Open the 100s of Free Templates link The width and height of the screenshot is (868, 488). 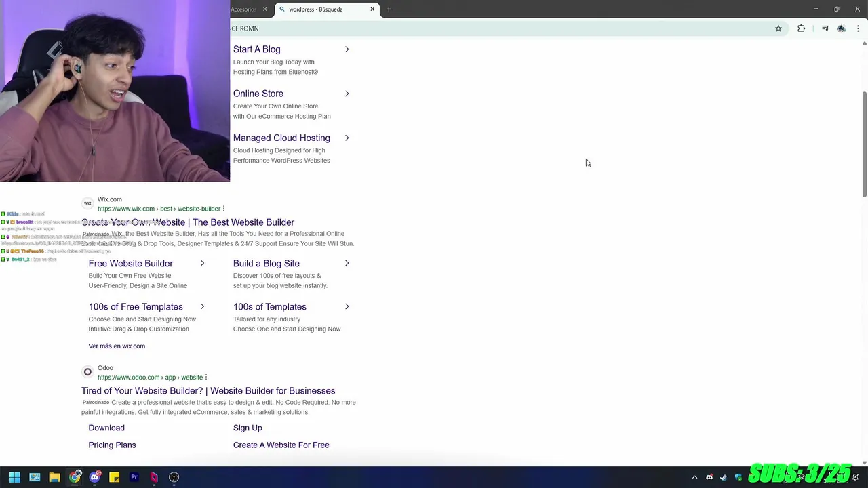(136, 307)
